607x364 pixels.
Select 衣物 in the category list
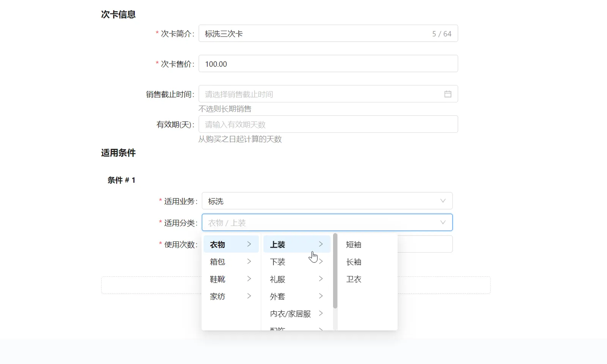(x=231, y=244)
